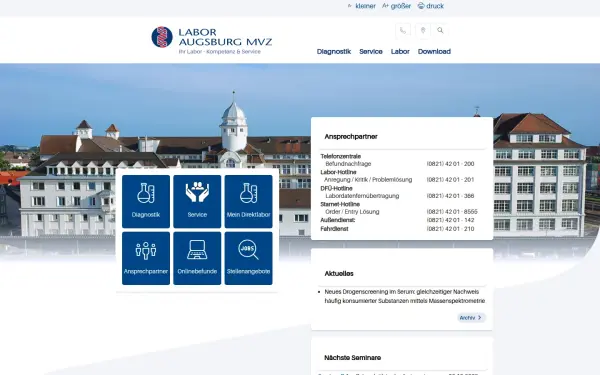Viewport: 600px width, 375px height.
Task: Click the Order / Entry Lösung entry
Action: point(352,212)
